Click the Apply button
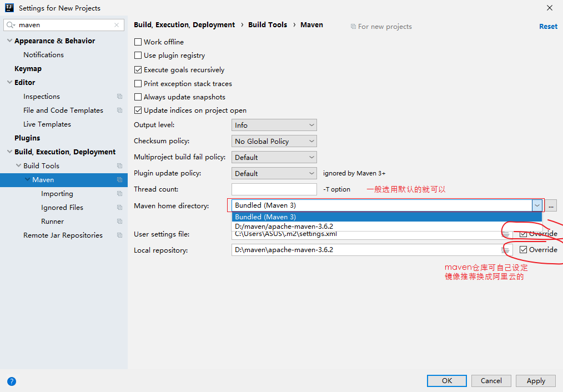This screenshot has width=563, height=392. 536,381
